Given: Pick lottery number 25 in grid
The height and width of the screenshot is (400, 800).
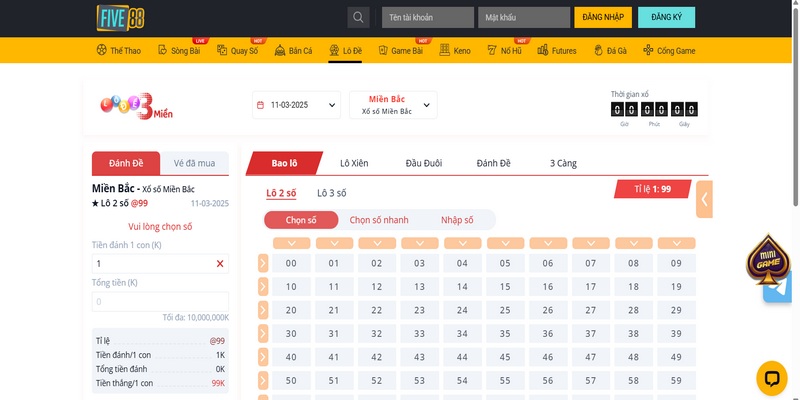Looking at the screenshot, I should 505,310.
